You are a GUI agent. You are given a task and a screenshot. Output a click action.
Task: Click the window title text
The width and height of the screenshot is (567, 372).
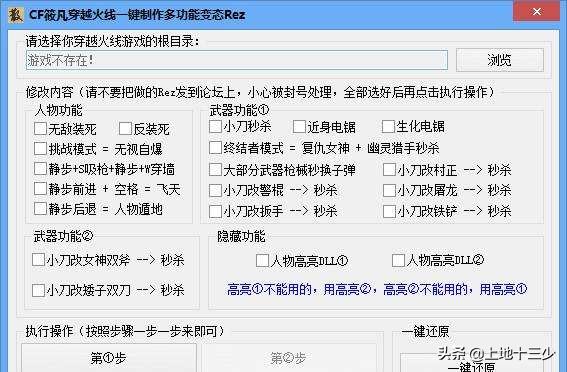coord(137,15)
